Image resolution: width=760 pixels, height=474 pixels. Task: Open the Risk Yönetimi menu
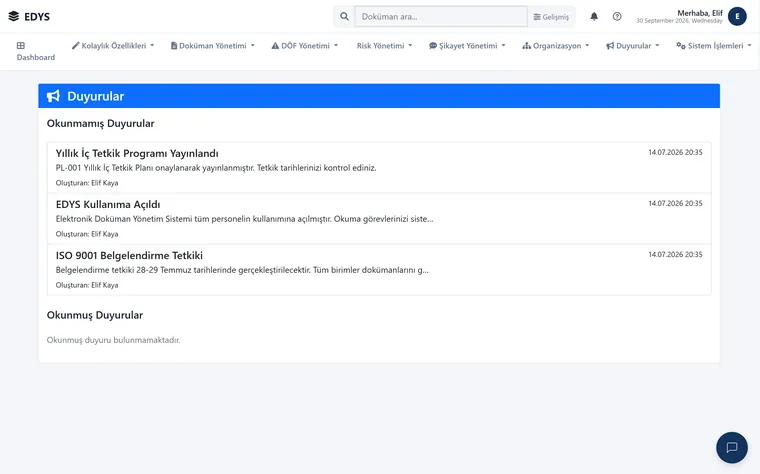coord(384,46)
